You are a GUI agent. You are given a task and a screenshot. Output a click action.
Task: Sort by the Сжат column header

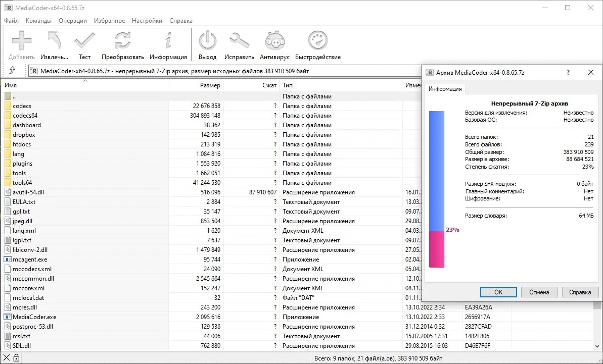click(251, 85)
